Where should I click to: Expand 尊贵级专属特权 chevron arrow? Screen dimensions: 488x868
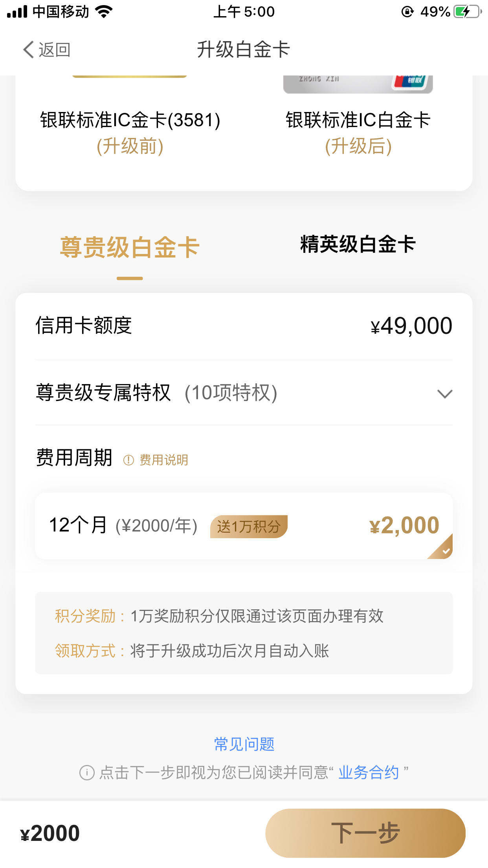(445, 394)
